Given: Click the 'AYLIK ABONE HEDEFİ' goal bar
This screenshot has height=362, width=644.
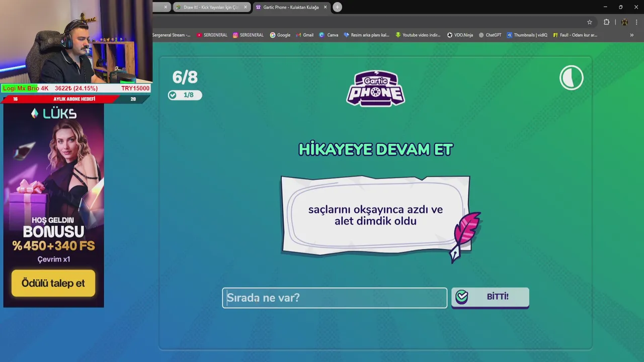Looking at the screenshot, I should [74, 99].
